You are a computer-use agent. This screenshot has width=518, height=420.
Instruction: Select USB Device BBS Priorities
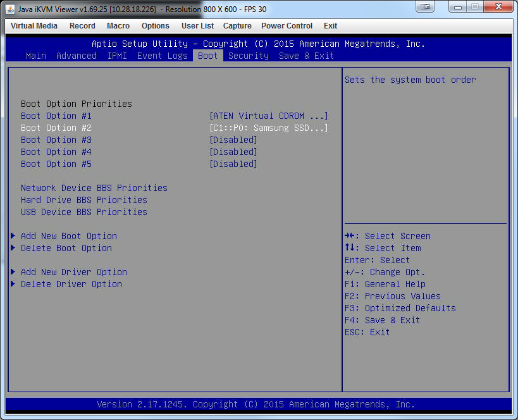[x=83, y=212]
